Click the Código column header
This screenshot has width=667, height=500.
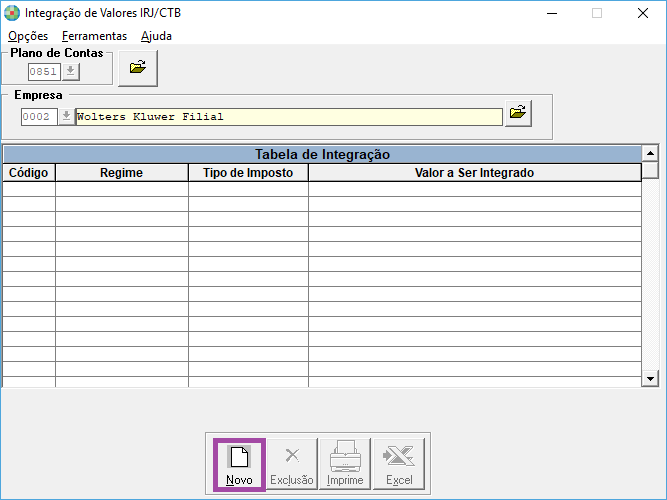[28, 173]
